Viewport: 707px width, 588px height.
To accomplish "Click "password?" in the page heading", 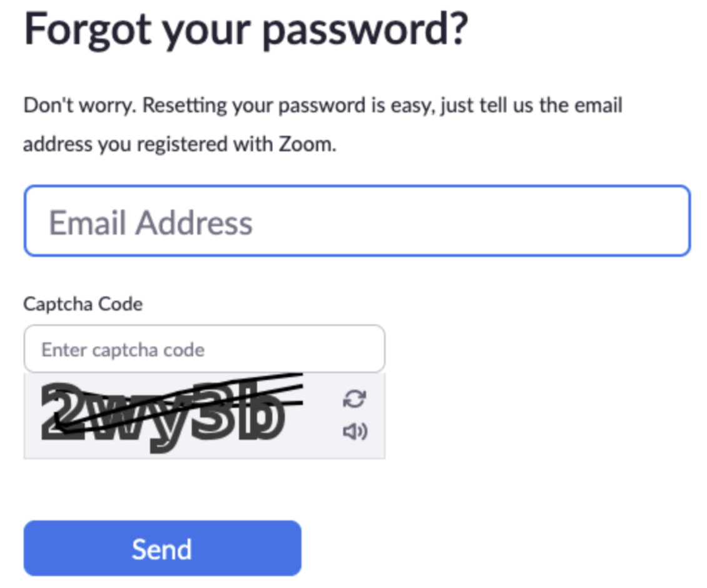I will click(365, 30).
